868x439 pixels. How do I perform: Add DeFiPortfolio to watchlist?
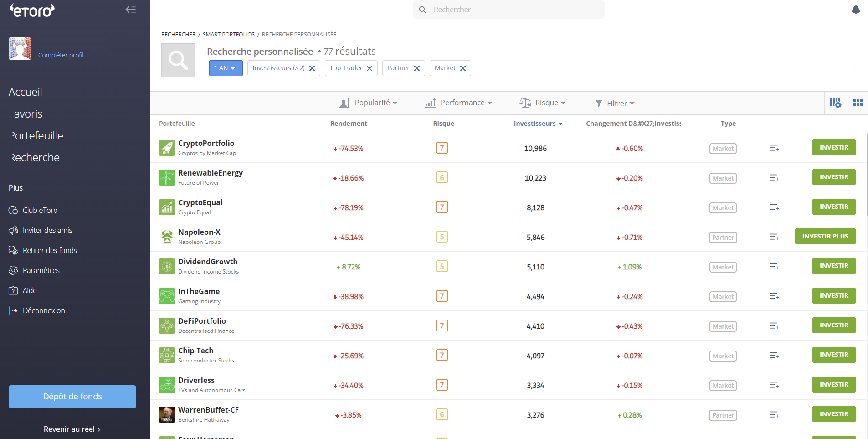tap(774, 326)
